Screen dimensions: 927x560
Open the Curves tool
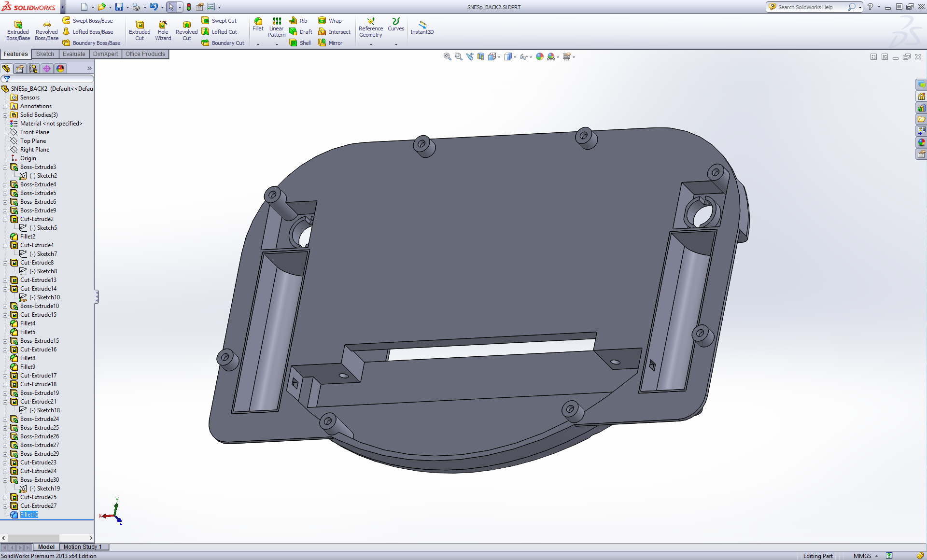pos(396,25)
